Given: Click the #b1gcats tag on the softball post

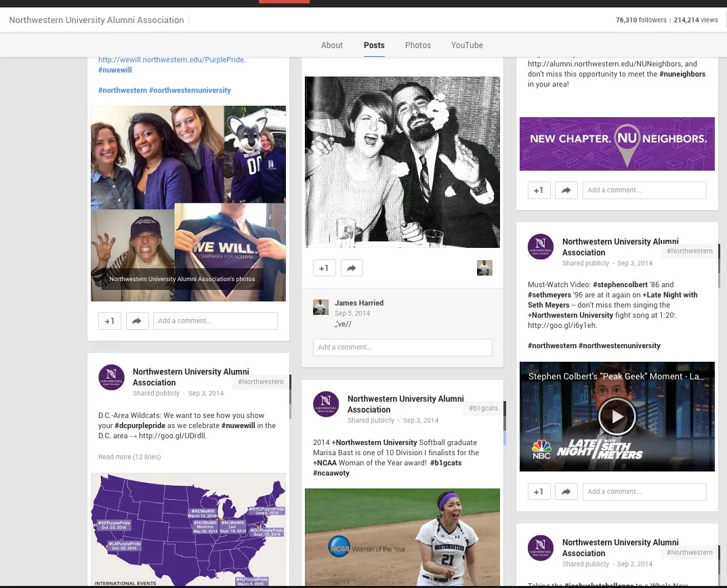Looking at the screenshot, I should click(x=483, y=408).
